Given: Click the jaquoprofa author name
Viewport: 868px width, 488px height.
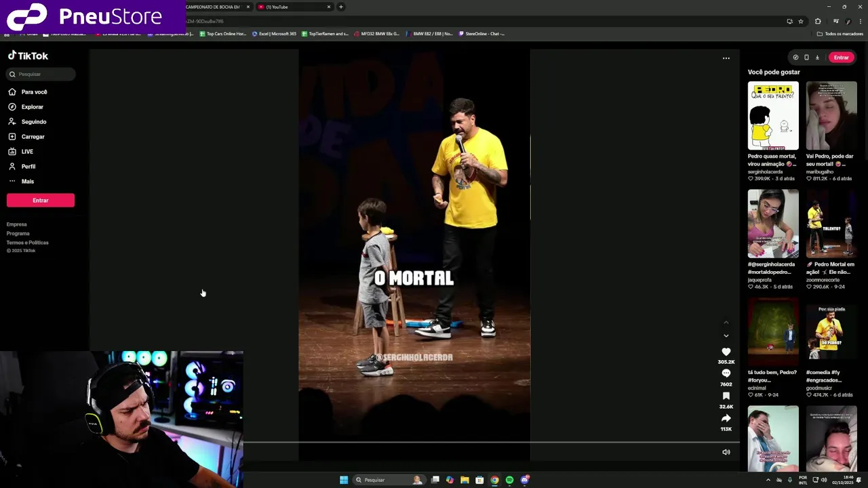Looking at the screenshot, I should tap(759, 279).
